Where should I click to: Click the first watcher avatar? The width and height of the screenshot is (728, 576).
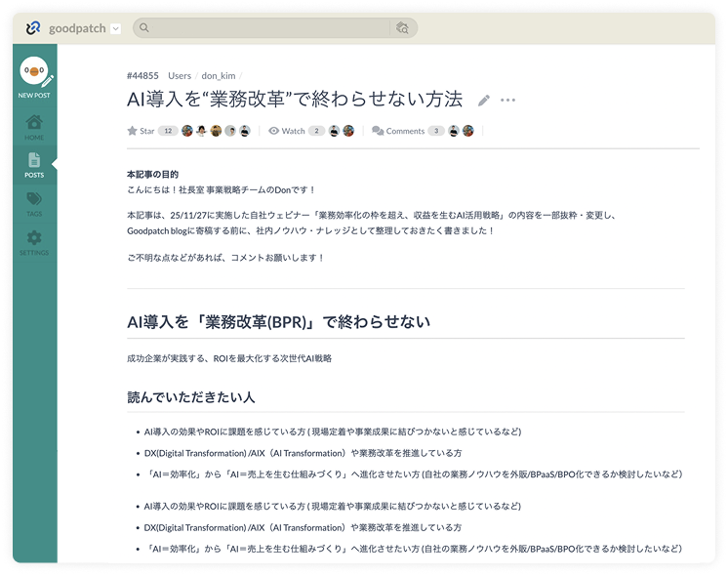(x=335, y=131)
